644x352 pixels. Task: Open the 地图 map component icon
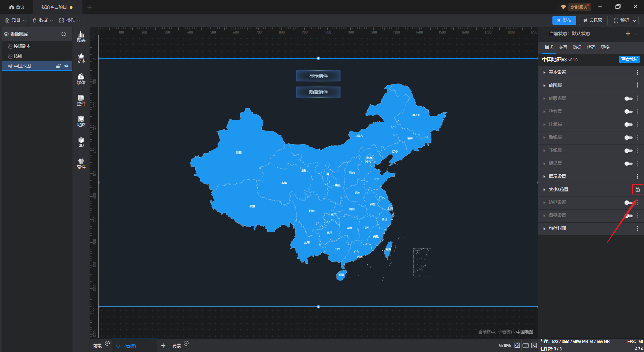(81, 121)
